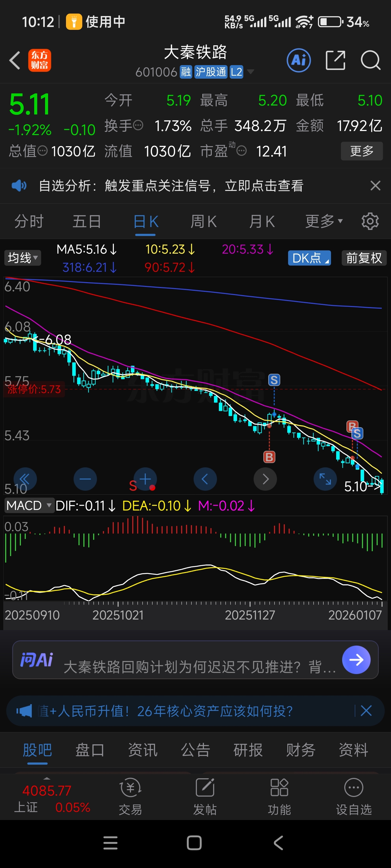Toggle the DK点 indicator
The height and width of the screenshot is (868, 391).
point(309,258)
